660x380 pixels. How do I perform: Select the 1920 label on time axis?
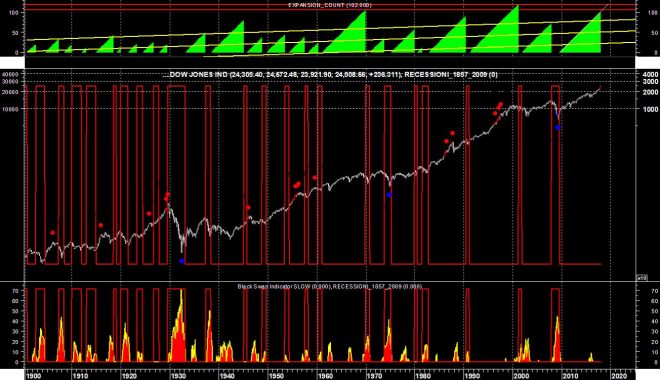(x=129, y=376)
